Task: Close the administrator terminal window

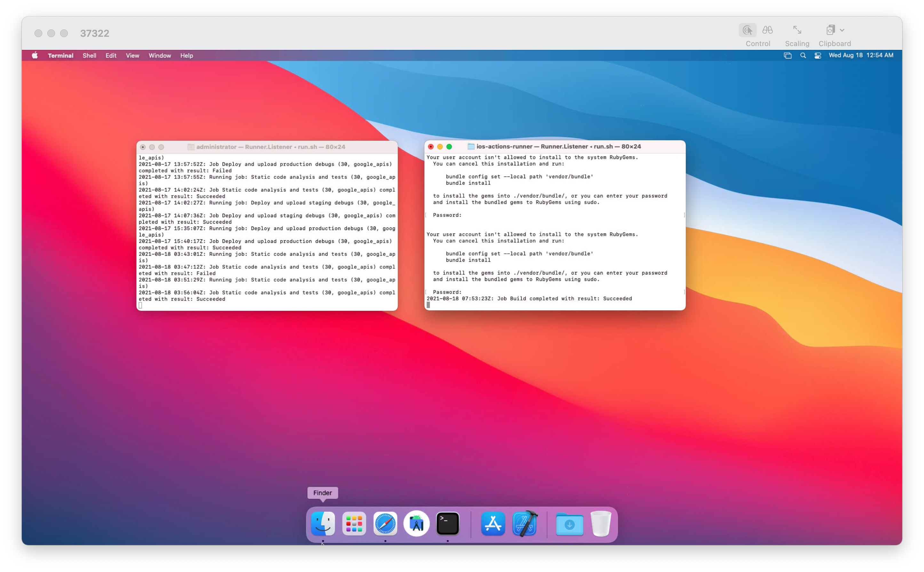Action: click(143, 147)
